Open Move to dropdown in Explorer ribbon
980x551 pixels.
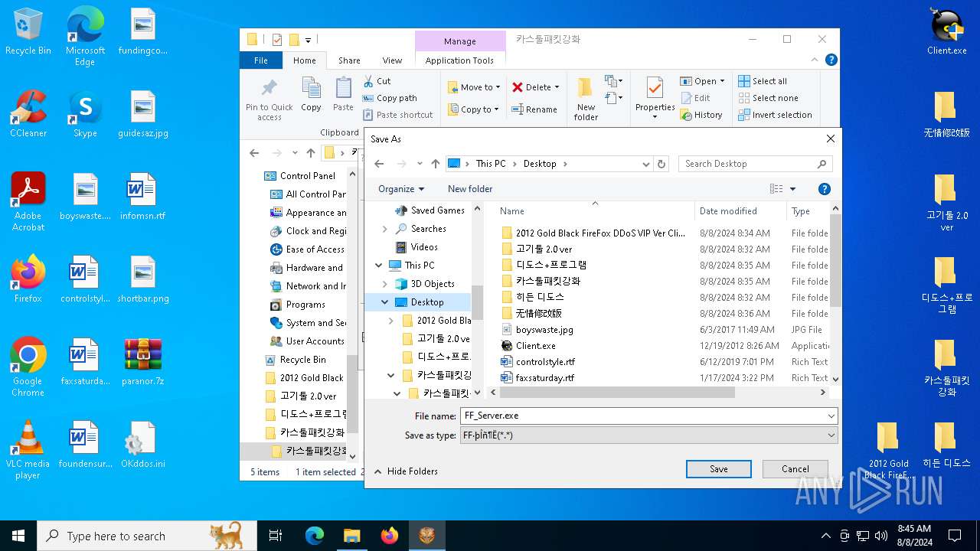click(498, 87)
